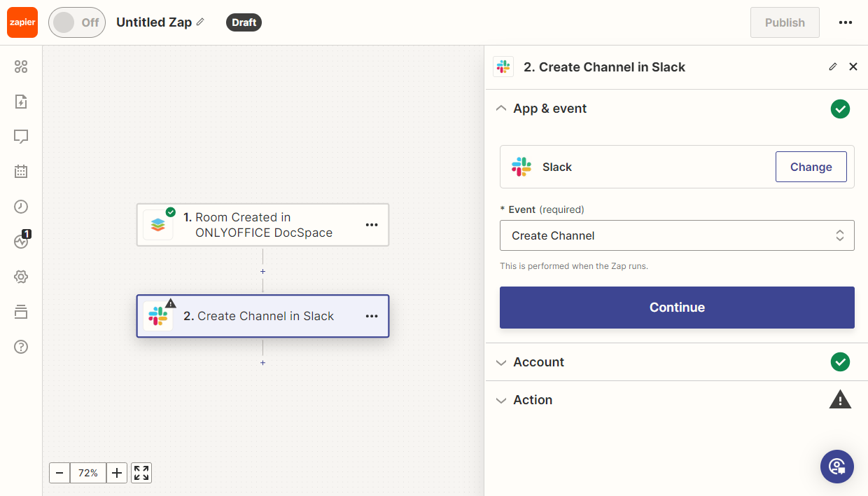This screenshot has height=496, width=868.
Task: Open the Zap settings gear icon
Action: click(x=21, y=277)
